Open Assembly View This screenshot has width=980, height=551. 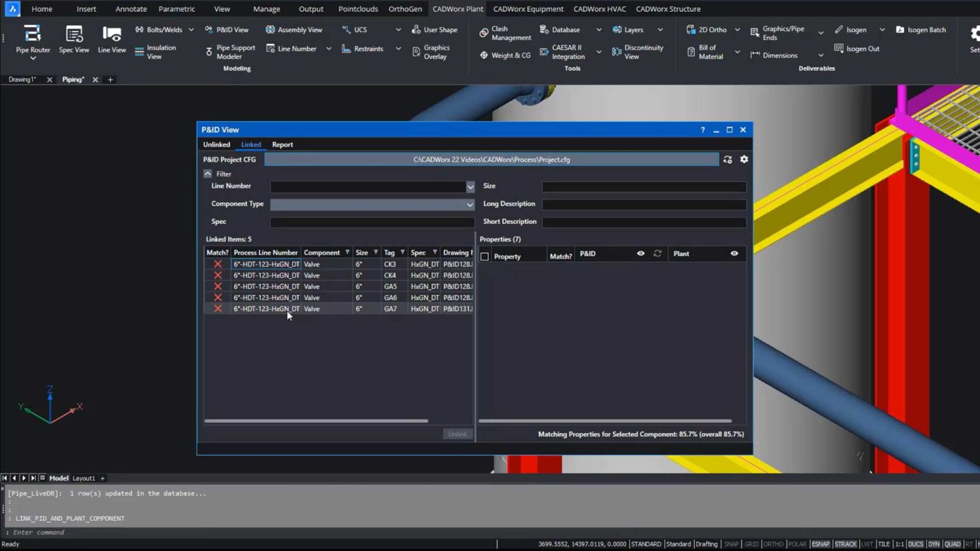[x=294, y=30]
